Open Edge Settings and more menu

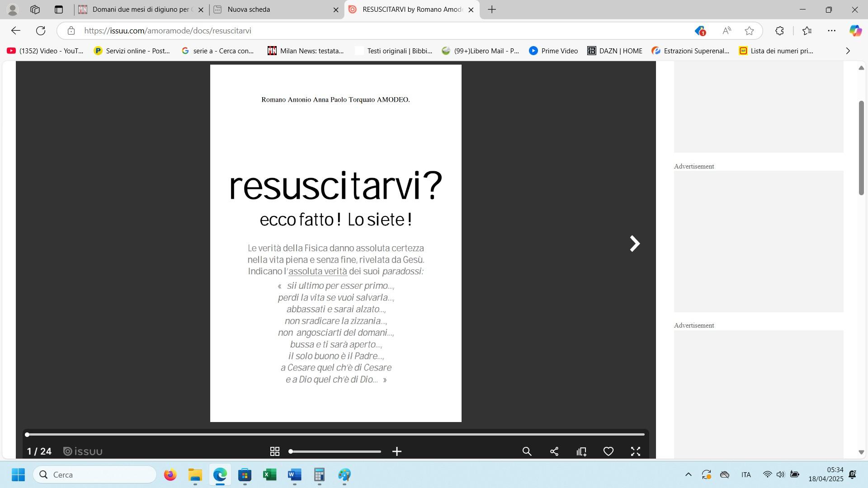click(831, 31)
